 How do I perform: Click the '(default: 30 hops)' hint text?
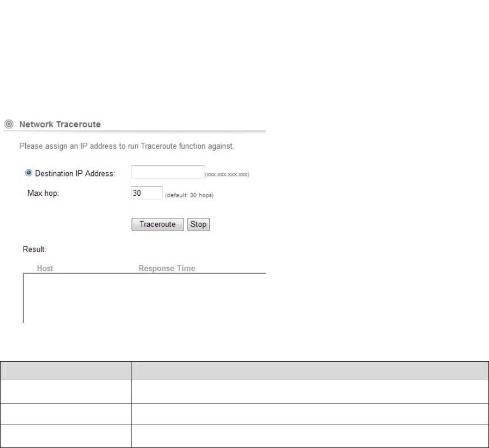[x=189, y=195]
